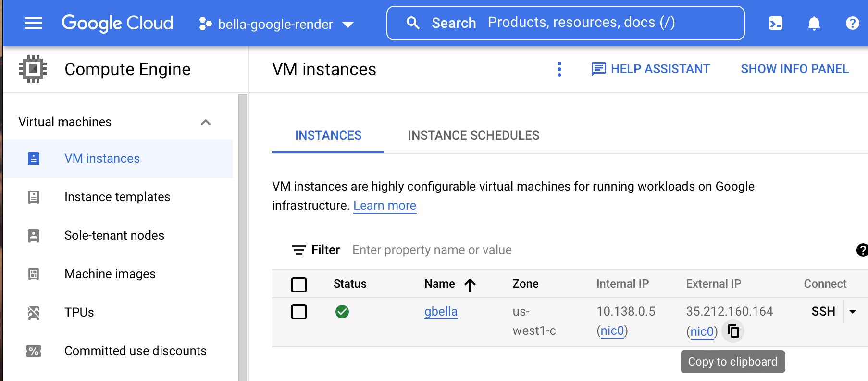Select all instances header checkbox
The height and width of the screenshot is (381, 868).
299,285
